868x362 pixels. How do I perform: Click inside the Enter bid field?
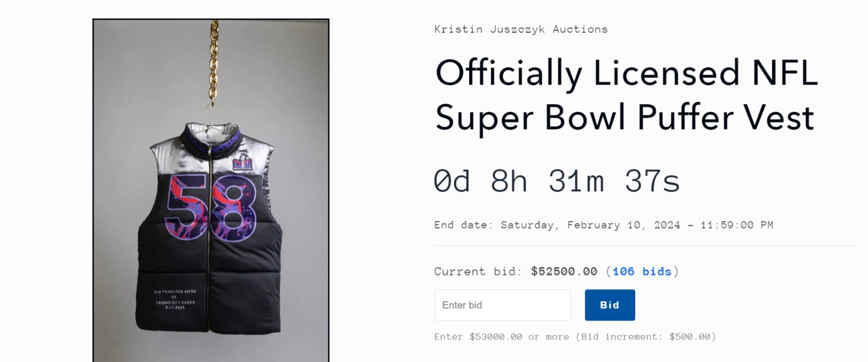pyautogui.click(x=502, y=305)
